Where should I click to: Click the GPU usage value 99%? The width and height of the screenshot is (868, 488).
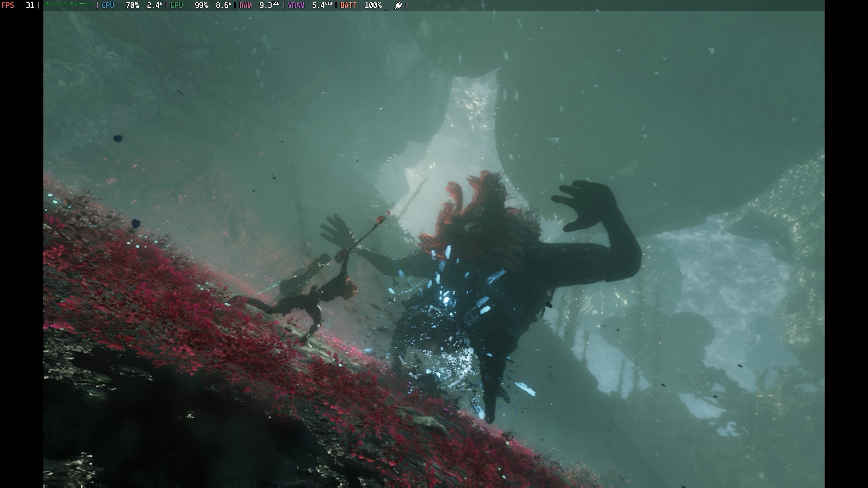point(201,5)
